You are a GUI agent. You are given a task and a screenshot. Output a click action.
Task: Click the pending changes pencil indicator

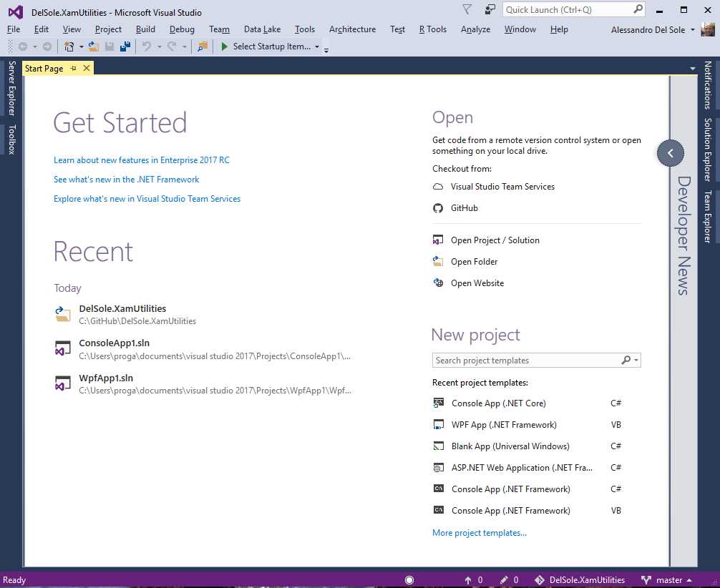point(510,580)
